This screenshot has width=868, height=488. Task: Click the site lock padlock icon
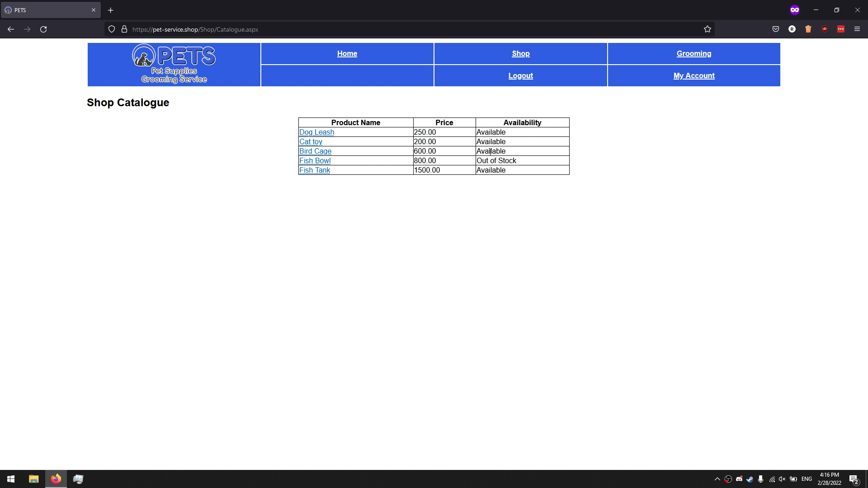[124, 29]
